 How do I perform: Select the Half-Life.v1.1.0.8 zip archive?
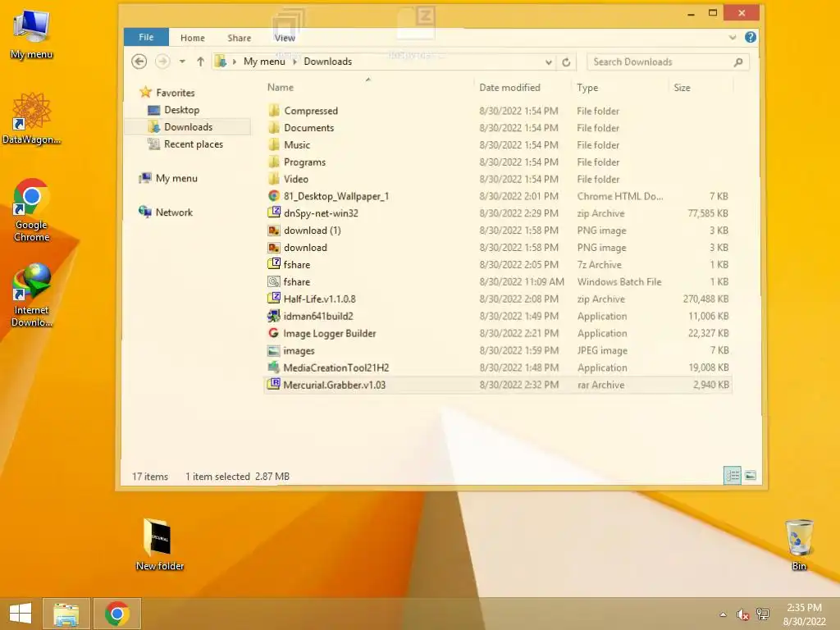498,299
